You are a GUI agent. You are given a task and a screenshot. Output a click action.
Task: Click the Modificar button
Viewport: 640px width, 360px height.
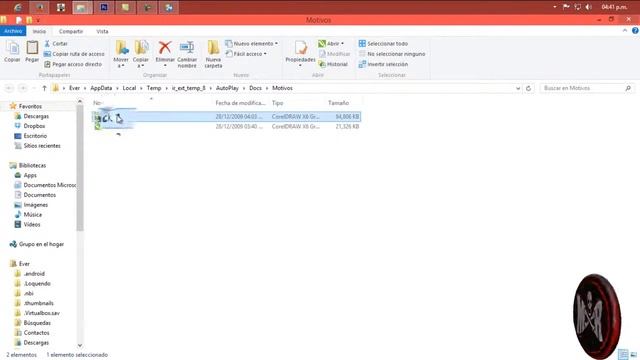[334, 54]
